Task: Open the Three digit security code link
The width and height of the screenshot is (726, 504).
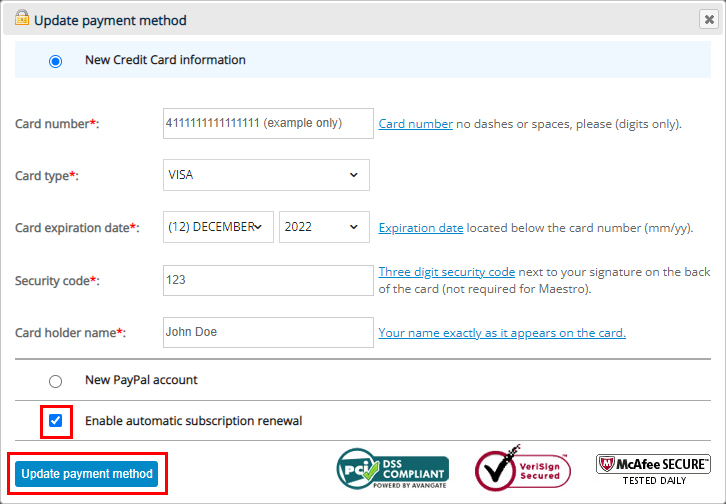Action: point(446,272)
